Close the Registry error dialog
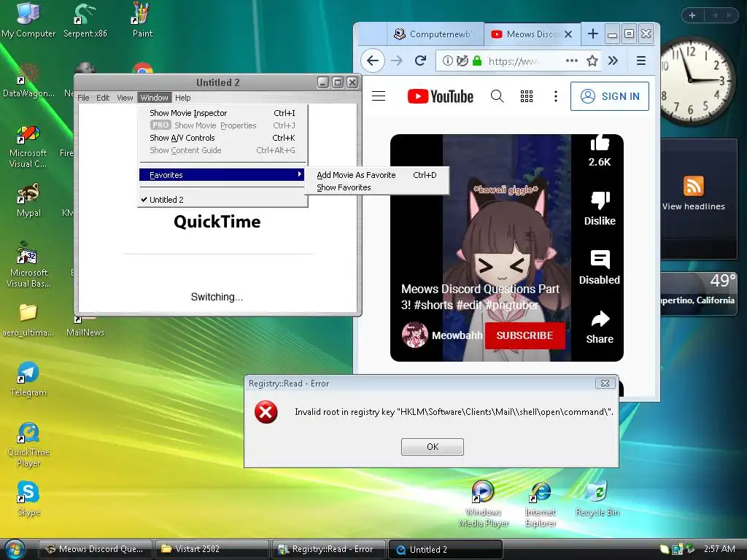747x560 pixels. click(x=605, y=384)
